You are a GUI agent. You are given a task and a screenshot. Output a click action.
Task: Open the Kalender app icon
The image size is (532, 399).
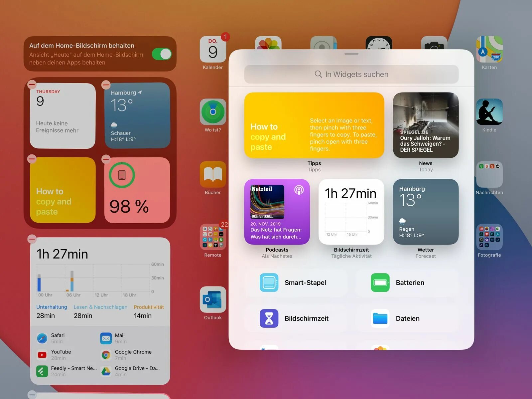tap(213, 49)
